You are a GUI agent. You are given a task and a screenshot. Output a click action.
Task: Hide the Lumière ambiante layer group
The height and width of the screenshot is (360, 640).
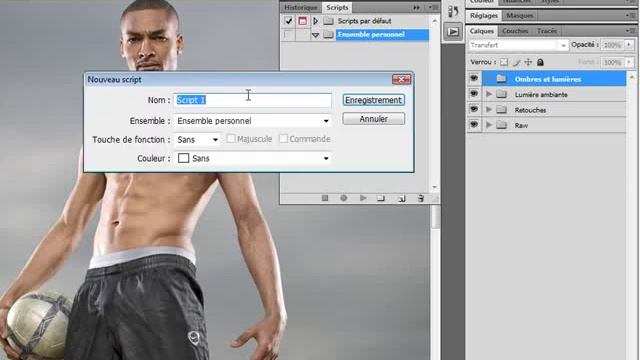click(x=474, y=94)
